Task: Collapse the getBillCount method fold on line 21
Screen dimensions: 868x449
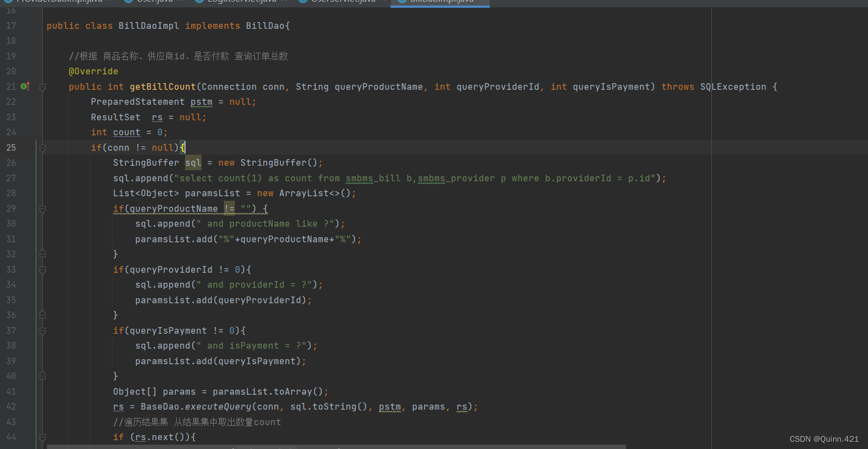Action: [x=43, y=87]
